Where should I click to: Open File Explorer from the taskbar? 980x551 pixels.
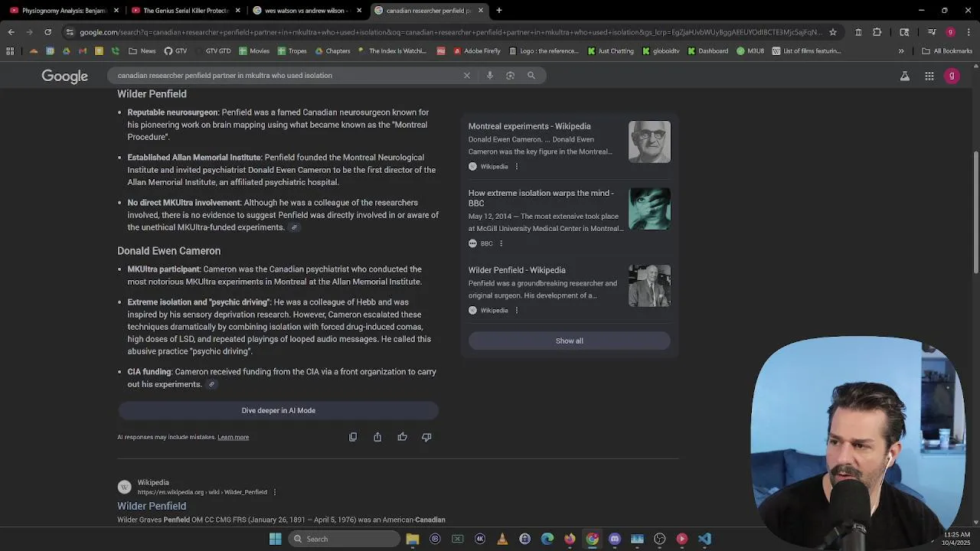[413, 539]
